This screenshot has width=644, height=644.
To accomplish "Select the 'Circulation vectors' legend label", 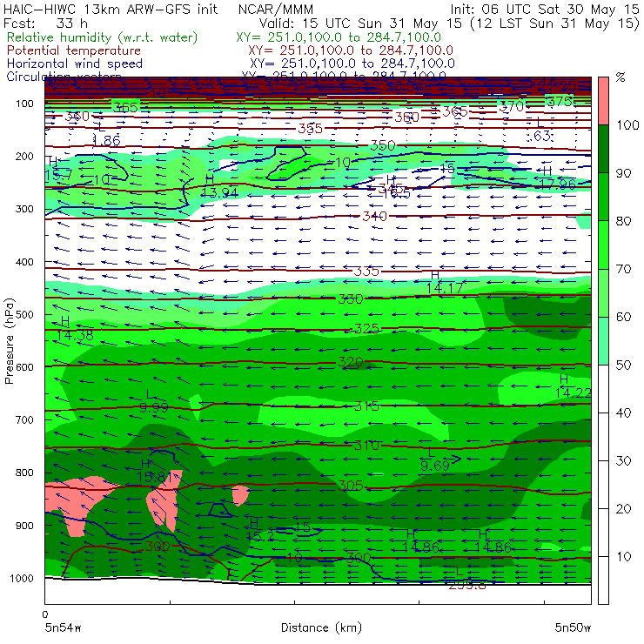I will [64, 76].
